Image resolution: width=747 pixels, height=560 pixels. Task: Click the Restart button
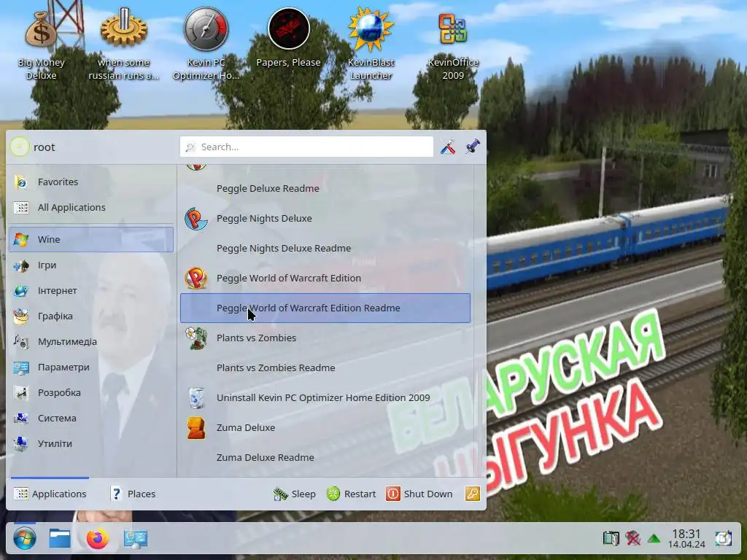[351, 494]
